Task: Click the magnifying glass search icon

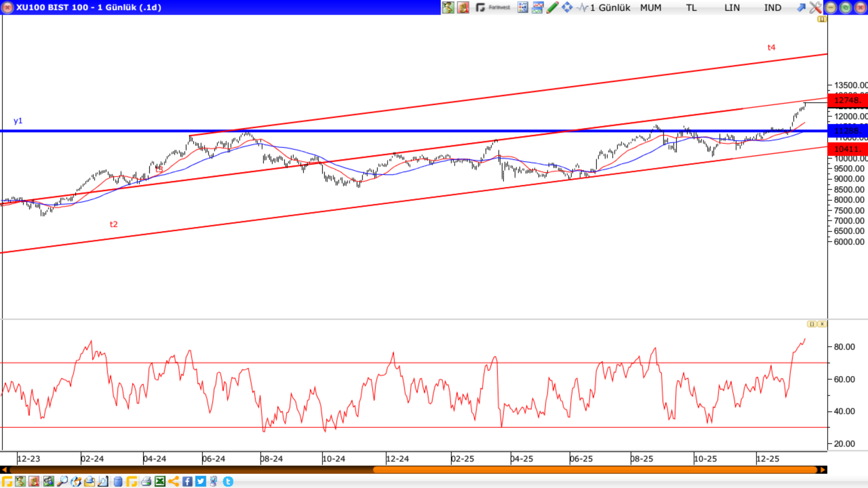Action: pyautogui.click(x=62, y=481)
